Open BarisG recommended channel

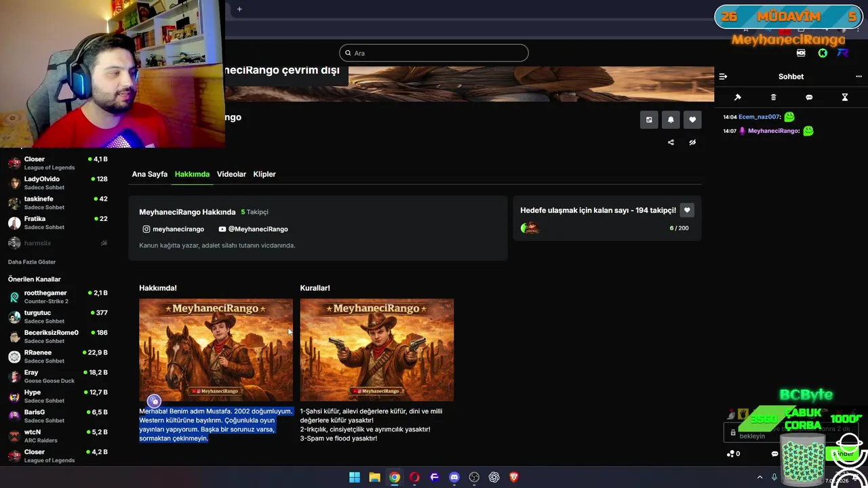click(58, 416)
